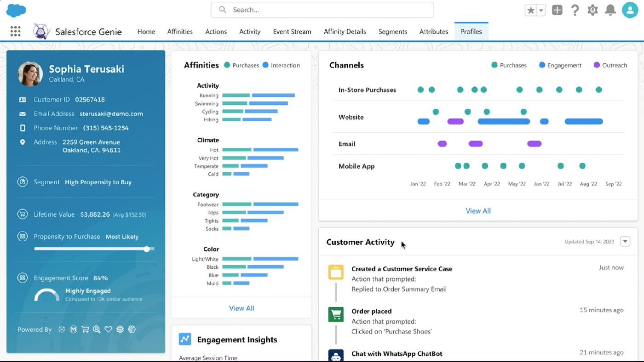Screen dimensions: 644x362
Task: Click the Einstein brain icon in profile panel
Action: click(132, 329)
